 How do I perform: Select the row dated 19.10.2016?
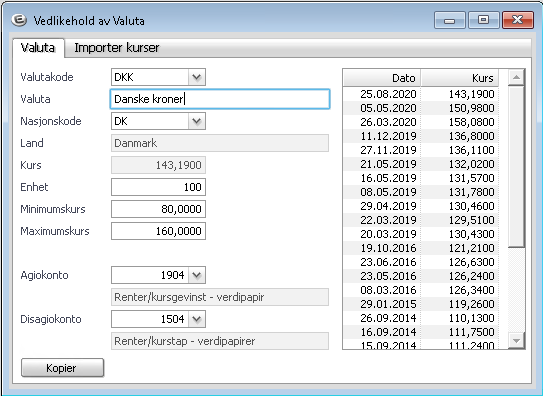tap(421, 248)
